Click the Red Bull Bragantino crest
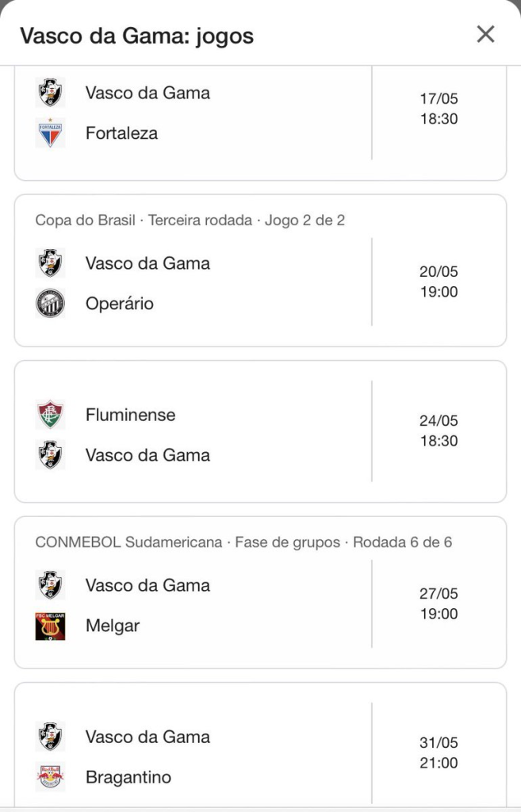Viewport: 521px width, 812px height. coord(51,777)
